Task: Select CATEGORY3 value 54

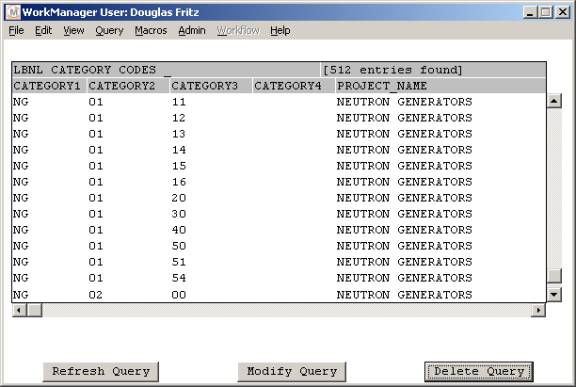Action: (x=179, y=278)
